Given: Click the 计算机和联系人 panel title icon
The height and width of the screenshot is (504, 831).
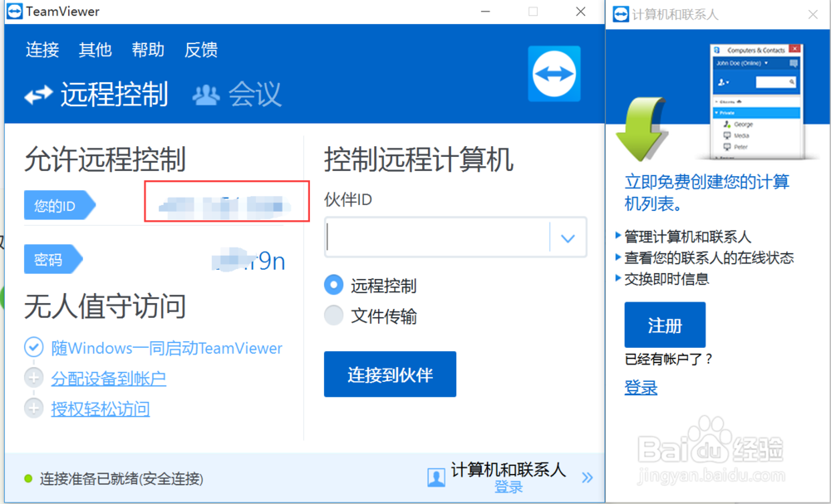Looking at the screenshot, I should point(620,14).
